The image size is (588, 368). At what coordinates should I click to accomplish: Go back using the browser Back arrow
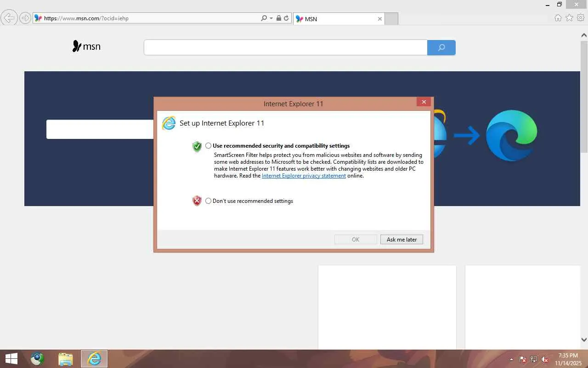tap(9, 18)
